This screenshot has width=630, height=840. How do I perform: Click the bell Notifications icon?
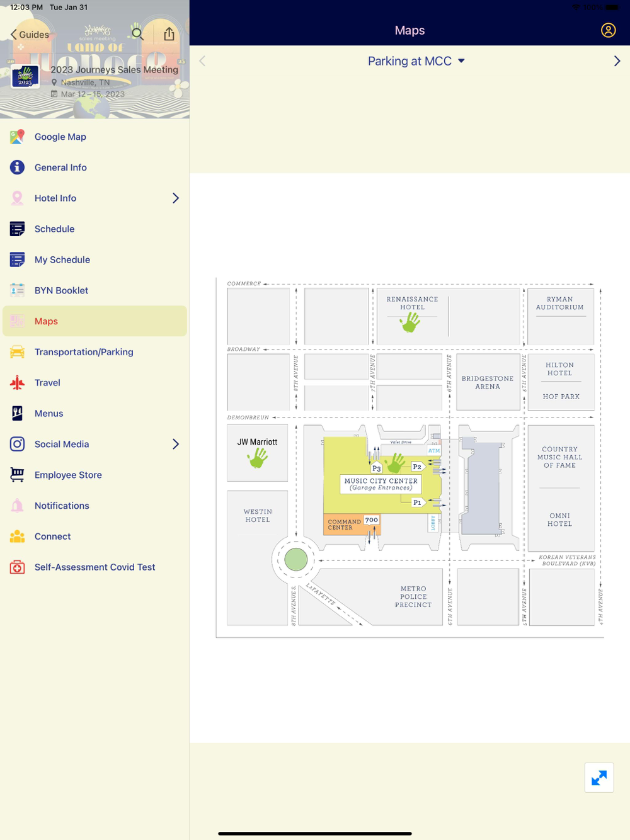pyautogui.click(x=17, y=506)
